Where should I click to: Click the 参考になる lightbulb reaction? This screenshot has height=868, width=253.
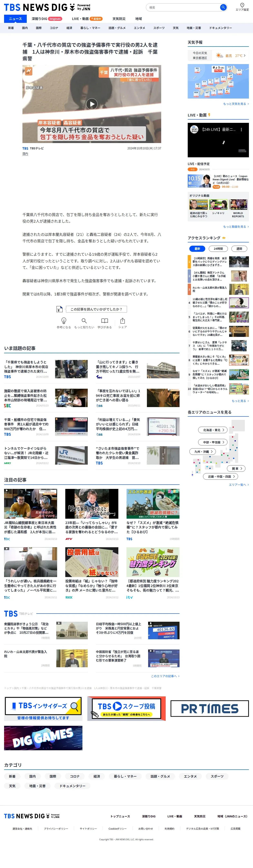[x=64, y=323]
